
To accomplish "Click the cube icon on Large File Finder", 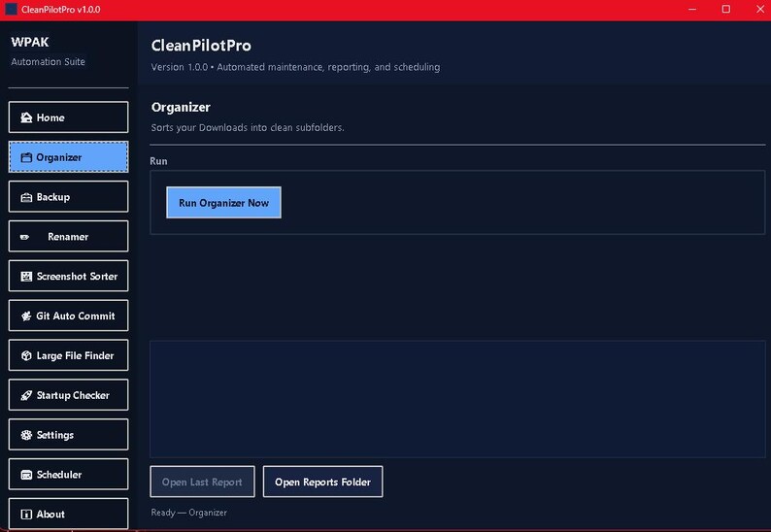I will click(x=26, y=355).
